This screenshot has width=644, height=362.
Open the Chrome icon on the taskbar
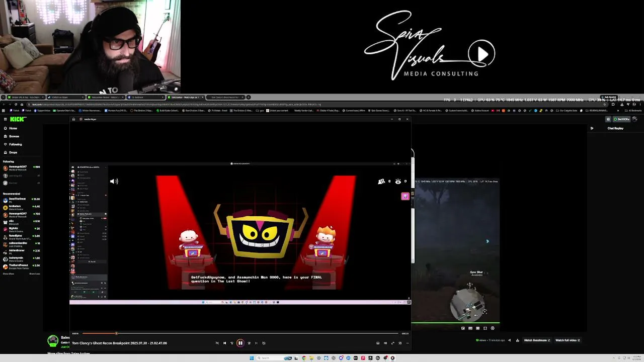coord(303,358)
